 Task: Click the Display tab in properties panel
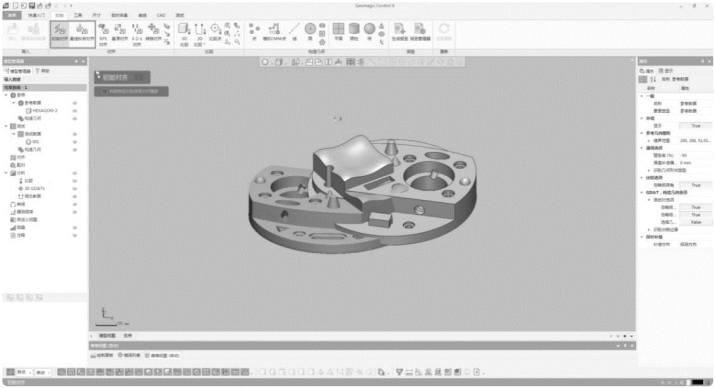coord(666,71)
